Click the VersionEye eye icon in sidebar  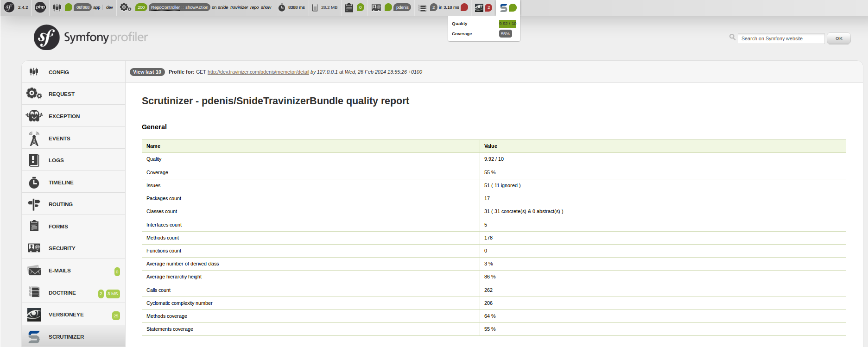click(34, 315)
